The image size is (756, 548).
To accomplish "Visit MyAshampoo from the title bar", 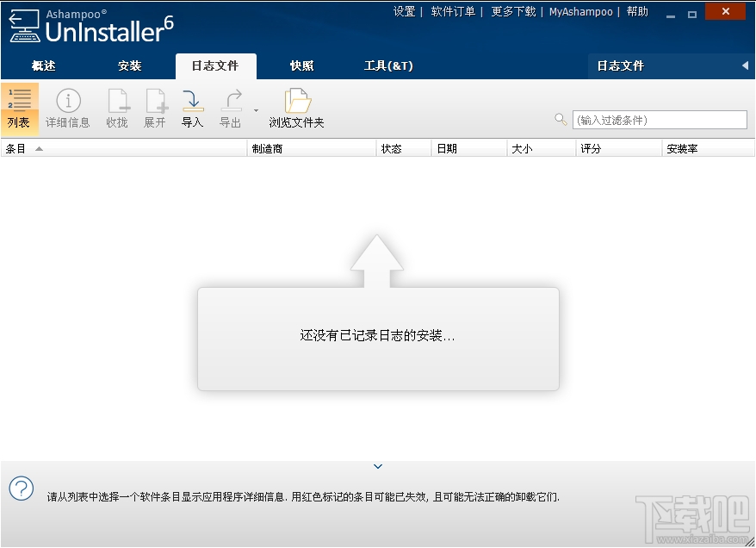I will point(581,11).
